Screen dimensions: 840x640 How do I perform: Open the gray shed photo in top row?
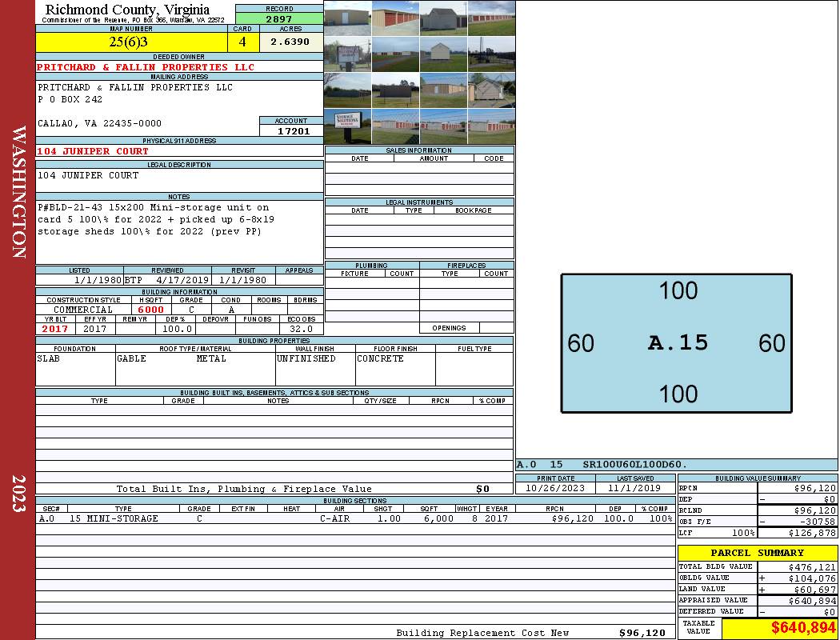[443, 18]
